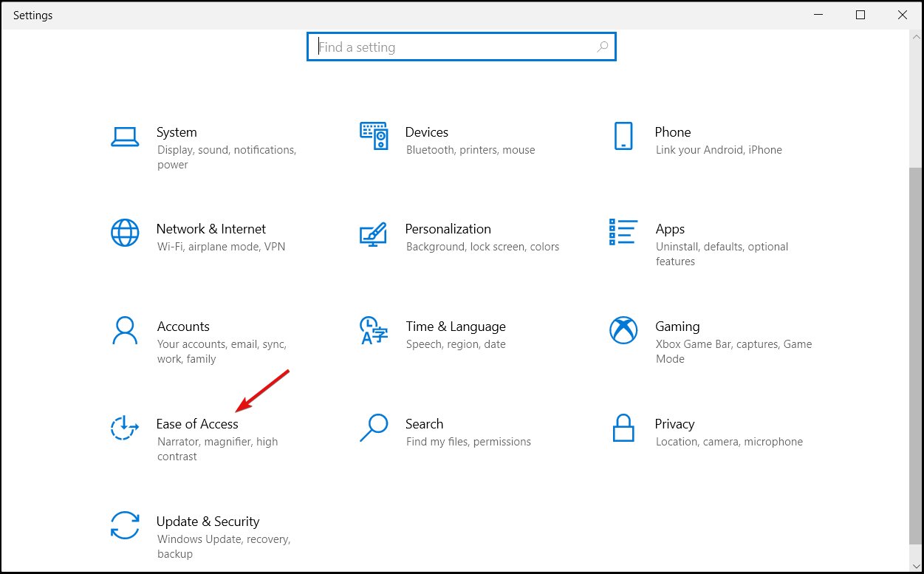Click 'Windows Update, recovery, backup' description
Viewport: 924px width, 574px height.
click(x=224, y=547)
